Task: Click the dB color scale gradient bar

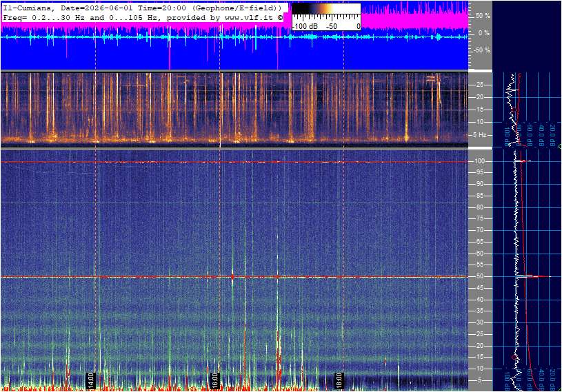Action: point(326,9)
